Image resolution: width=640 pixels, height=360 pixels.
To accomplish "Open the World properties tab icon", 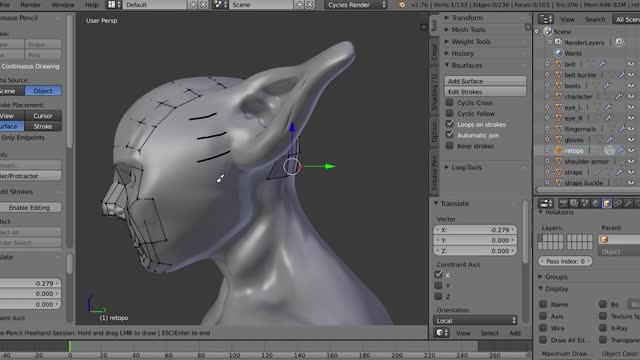I will (596, 203).
